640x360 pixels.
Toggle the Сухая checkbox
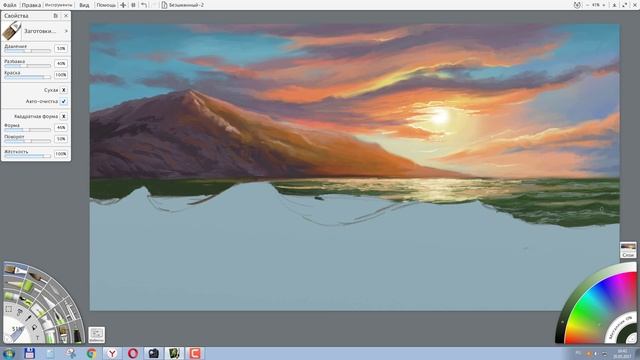pyautogui.click(x=64, y=90)
